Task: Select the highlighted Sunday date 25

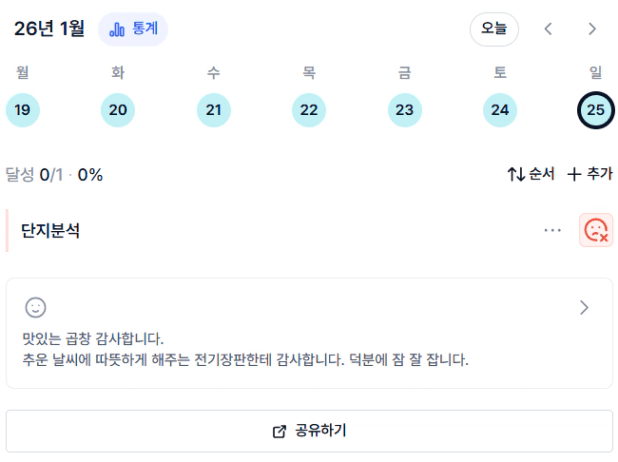Action: tap(595, 110)
